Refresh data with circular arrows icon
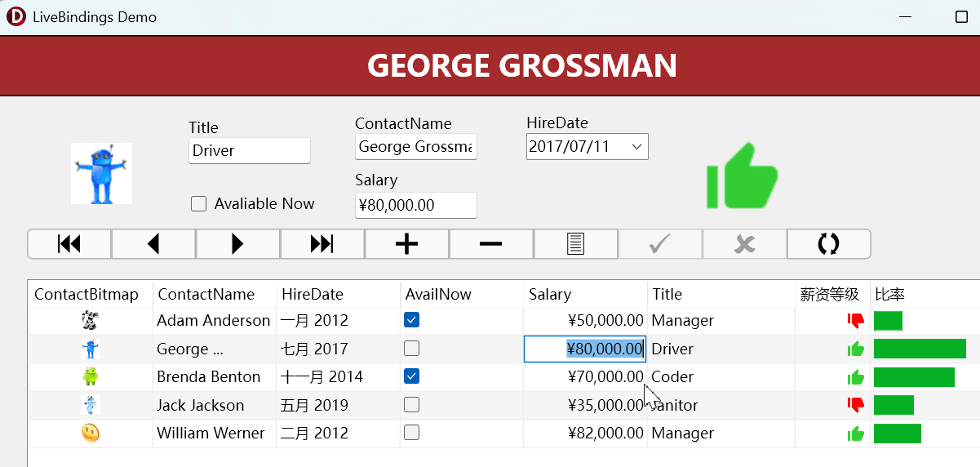This screenshot has height=467, width=980. coord(828,244)
